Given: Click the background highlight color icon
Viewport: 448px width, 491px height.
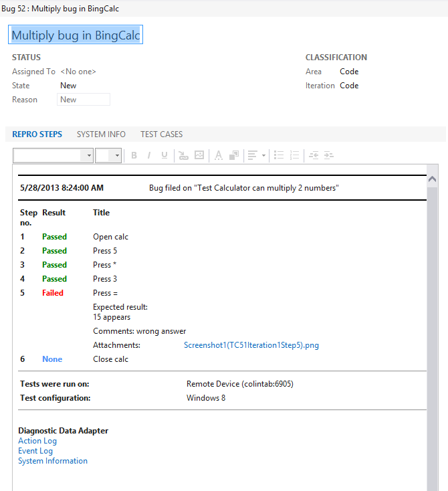Looking at the screenshot, I should [234, 155].
